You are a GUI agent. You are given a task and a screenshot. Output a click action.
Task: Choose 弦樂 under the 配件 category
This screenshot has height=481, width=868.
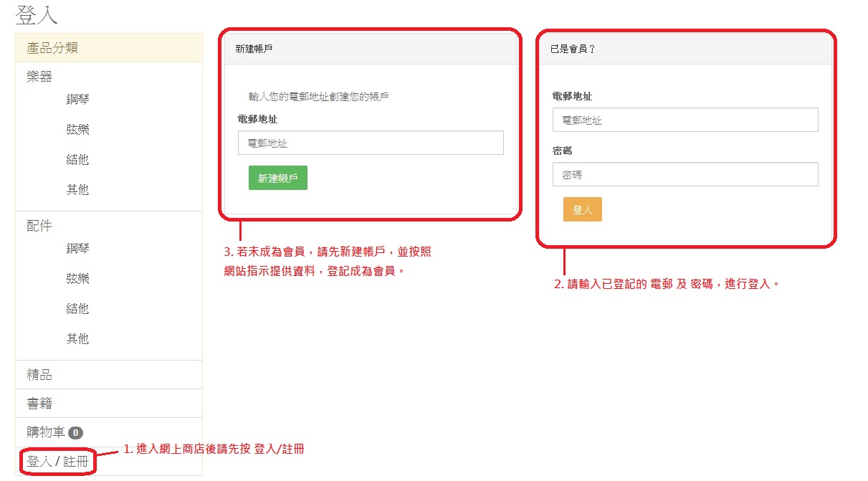point(77,279)
